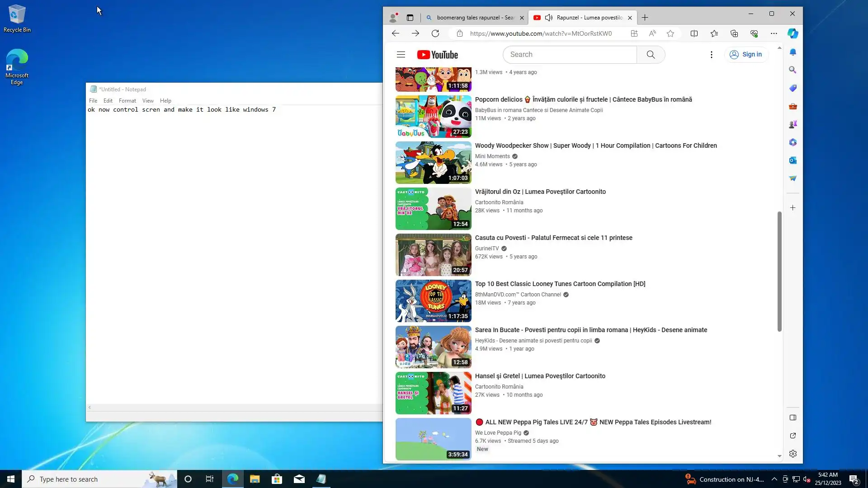Open Notepad Format menu

point(127,101)
